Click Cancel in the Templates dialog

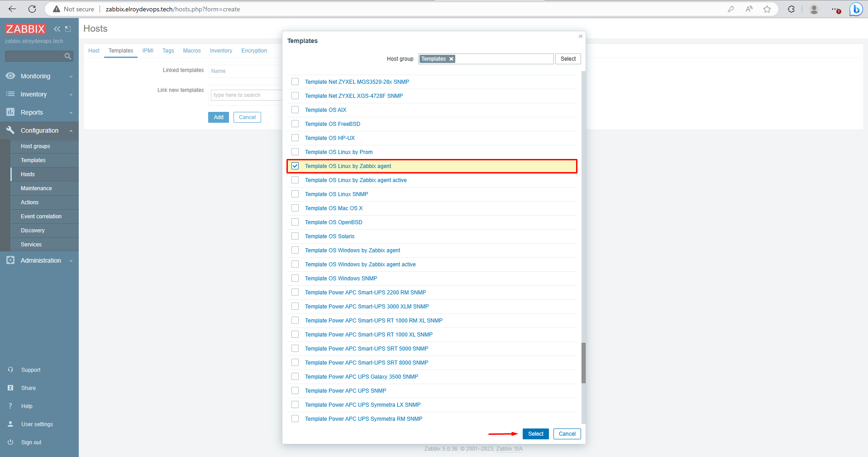tap(567, 434)
